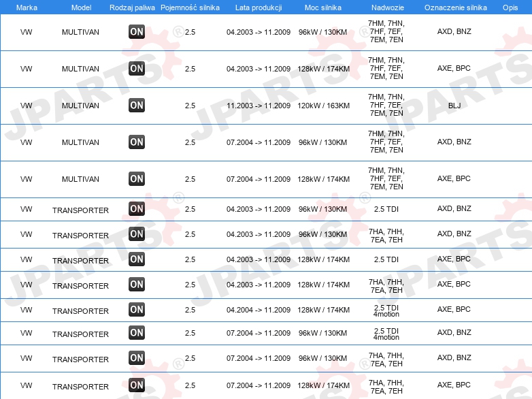
Task: Click the Model column header
Action: pos(81,7)
